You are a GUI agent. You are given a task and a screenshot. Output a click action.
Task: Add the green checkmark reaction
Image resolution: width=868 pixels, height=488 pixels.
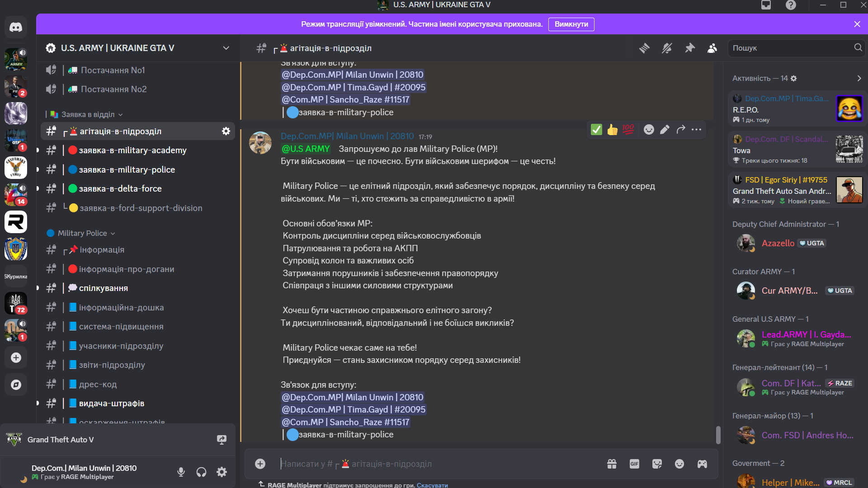tap(596, 130)
